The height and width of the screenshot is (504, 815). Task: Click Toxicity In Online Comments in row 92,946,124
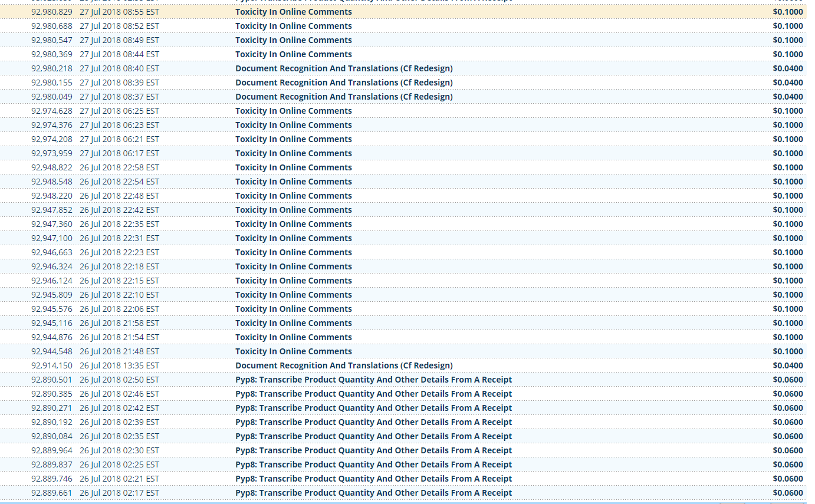tap(294, 281)
